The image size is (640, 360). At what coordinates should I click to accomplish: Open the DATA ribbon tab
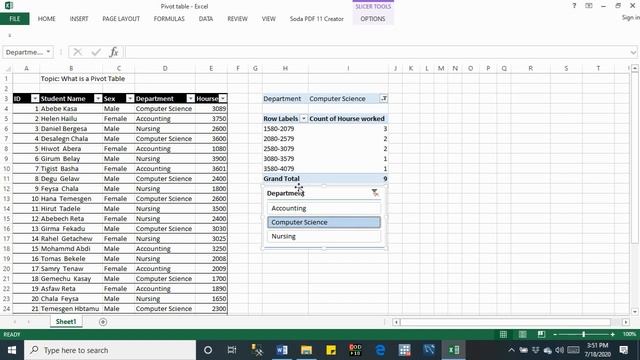click(x=206, y=19)
